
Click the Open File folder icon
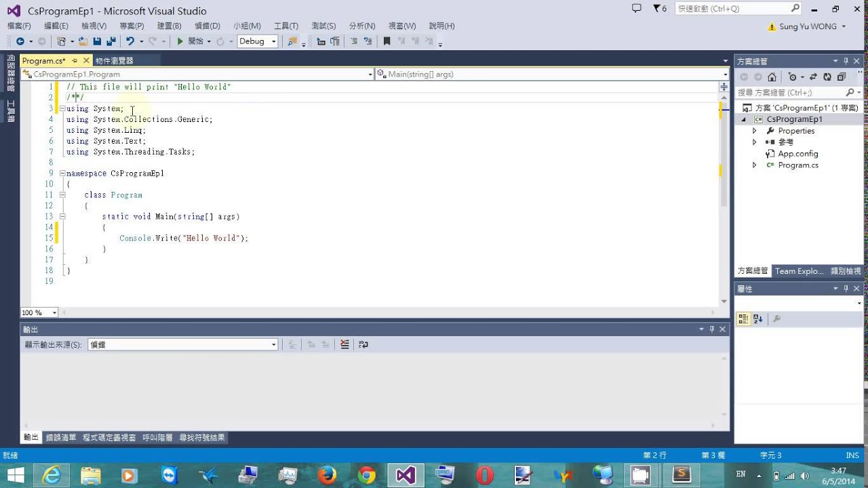pyautogui.click(x=83, y=41)
